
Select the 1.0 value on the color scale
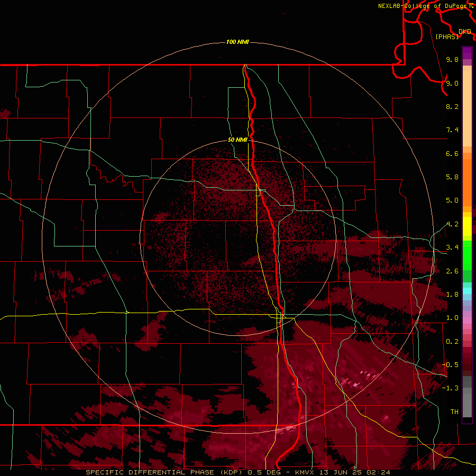pyautogui.click(x=452, y=318)
